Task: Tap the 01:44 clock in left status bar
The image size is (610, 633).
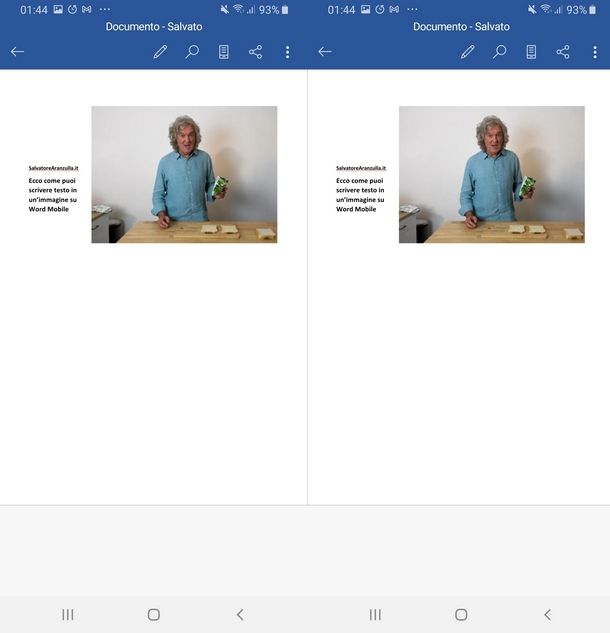Action: (34, 10)
